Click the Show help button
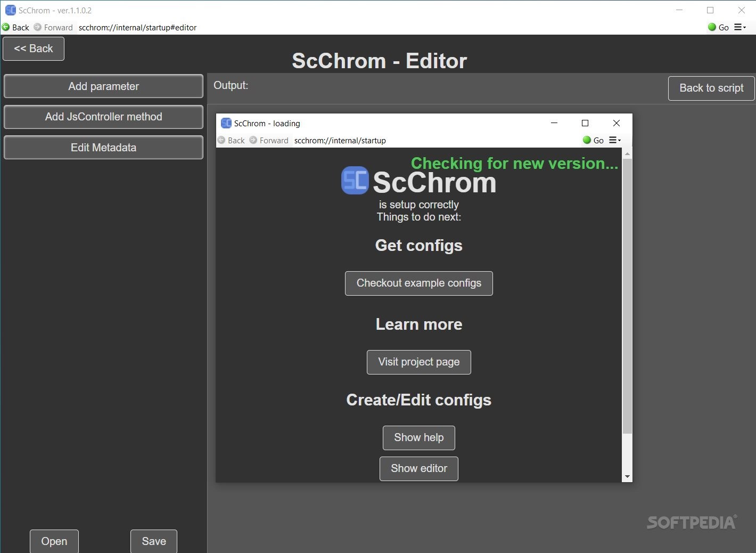Image resolution: width=756 pixels, height=553 pixels. 419,438
